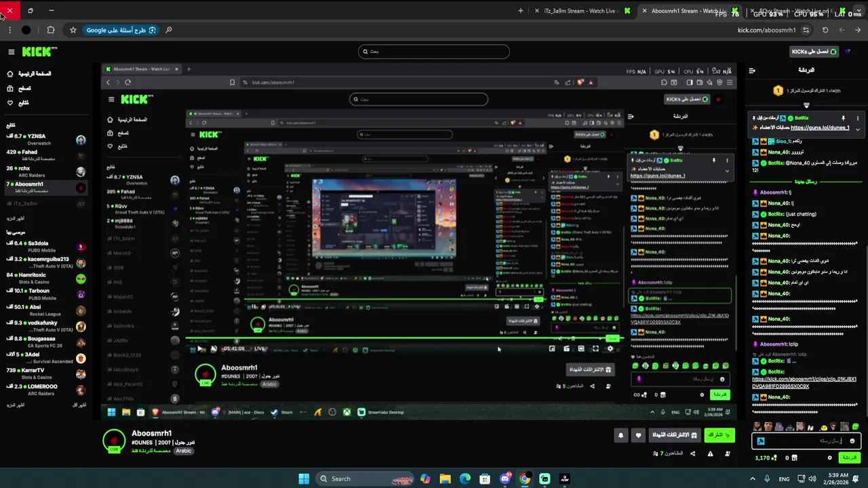Screen dimensions: 868x488
Task: Switch input language ENG in taskbar
Action: click(x=784, y=479)
